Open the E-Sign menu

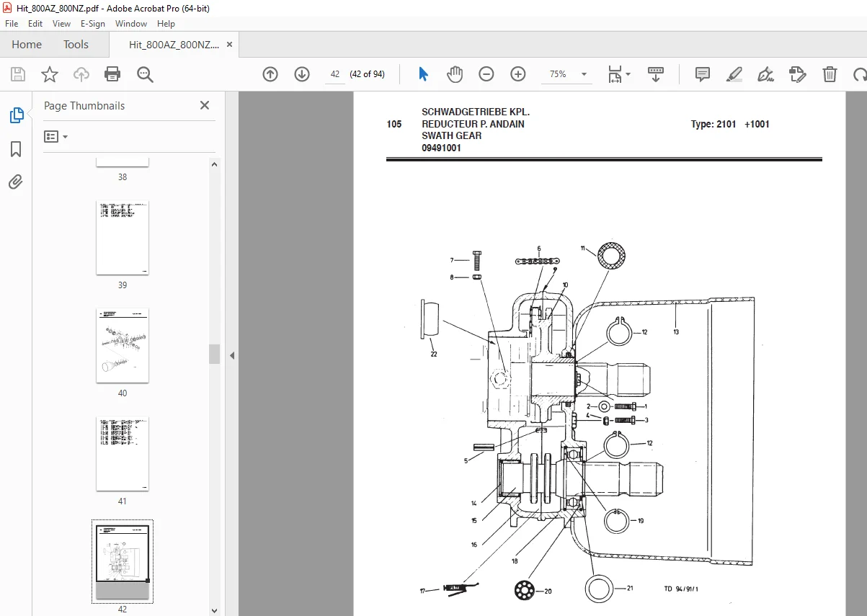(x=93, y=24)
